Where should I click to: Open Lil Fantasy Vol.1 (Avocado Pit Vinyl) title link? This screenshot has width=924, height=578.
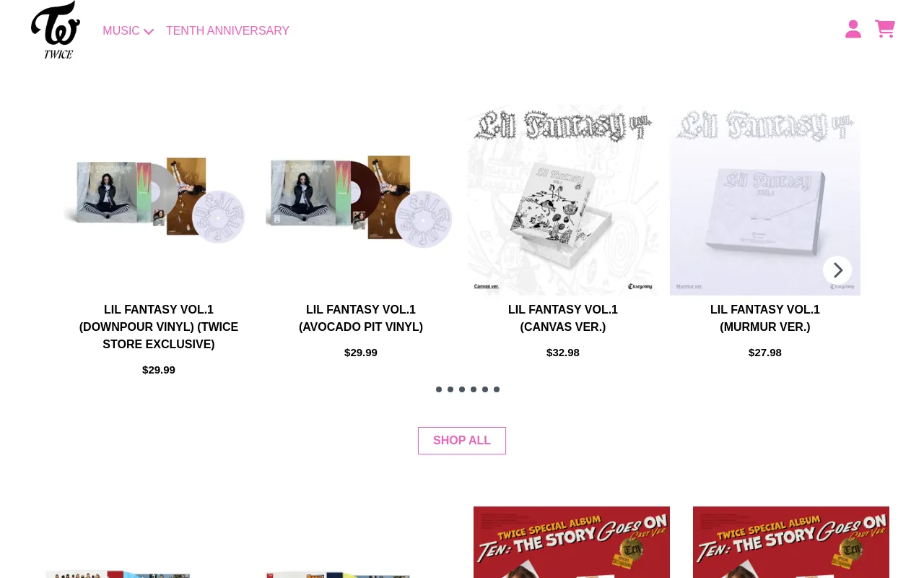point(361,319)
